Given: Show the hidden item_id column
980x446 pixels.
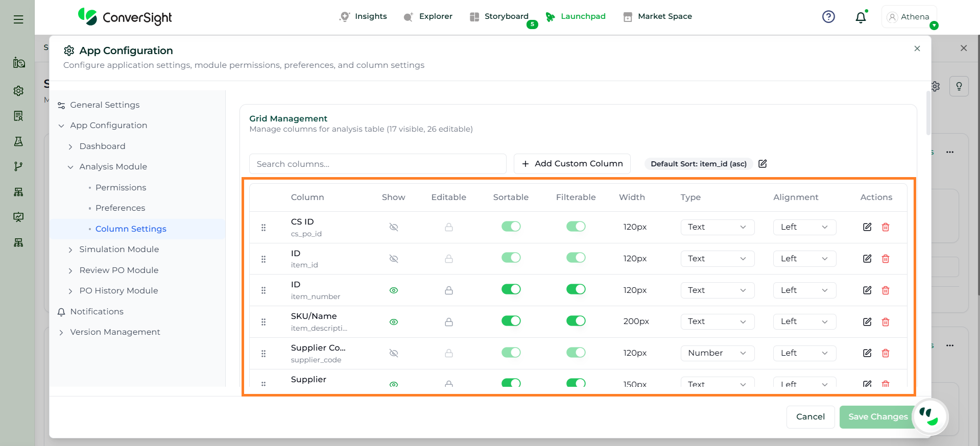Looking at the screenshot, I should (393, 259).
